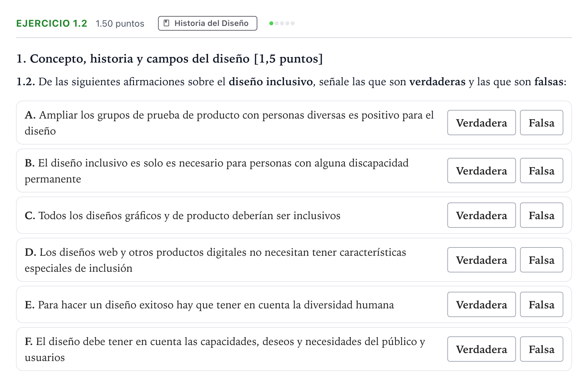588x387 pixels.
Task: Mark statement D as Falsa
Action: tap(541, 260)
